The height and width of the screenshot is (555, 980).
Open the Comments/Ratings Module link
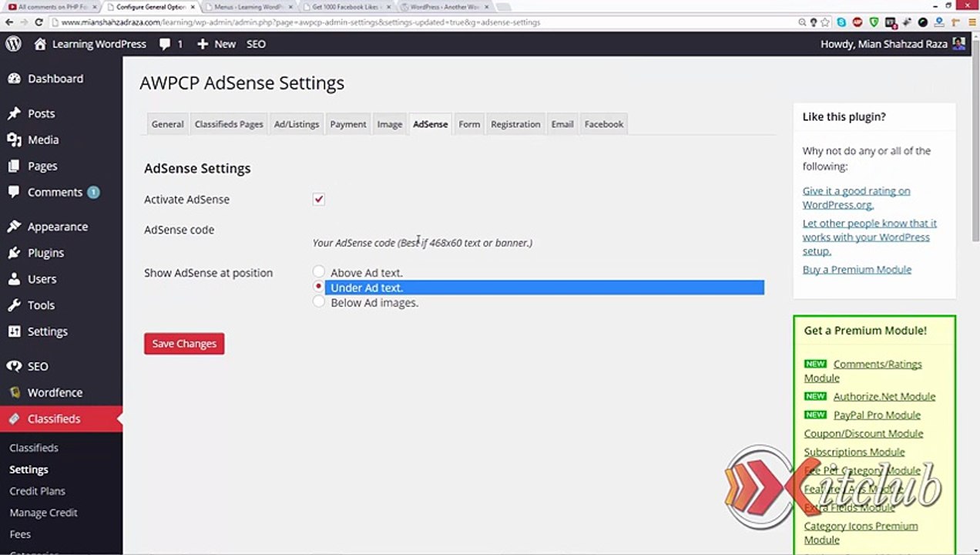pyautogui.click(x=863, y=371)
